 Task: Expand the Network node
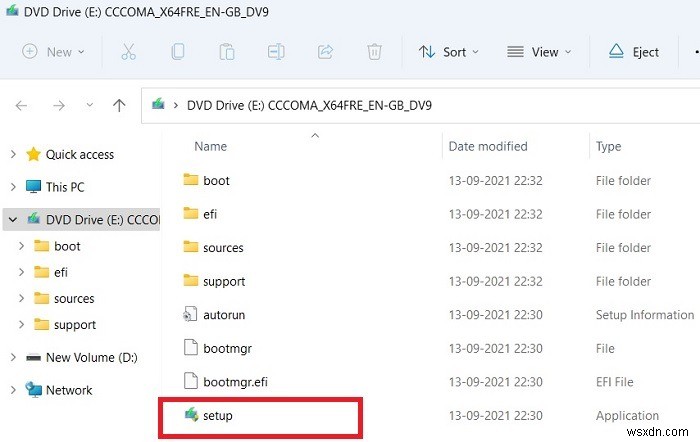click(13, 390)
